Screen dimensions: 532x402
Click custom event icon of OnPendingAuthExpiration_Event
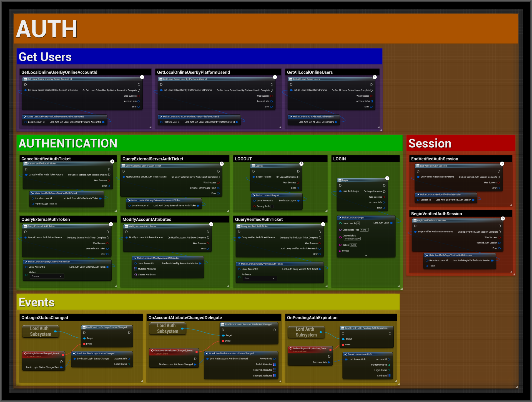coord(291,348)
